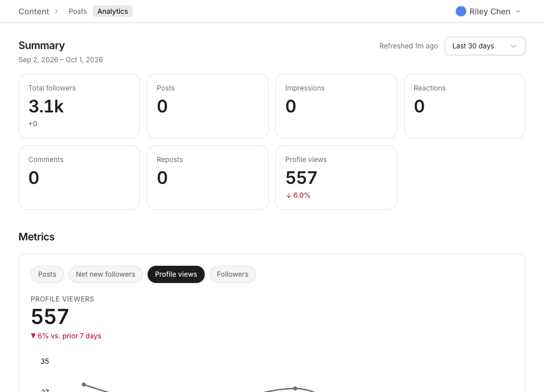Select the Comments summary card
Screen dimensions: 544x392
(79, 178)
